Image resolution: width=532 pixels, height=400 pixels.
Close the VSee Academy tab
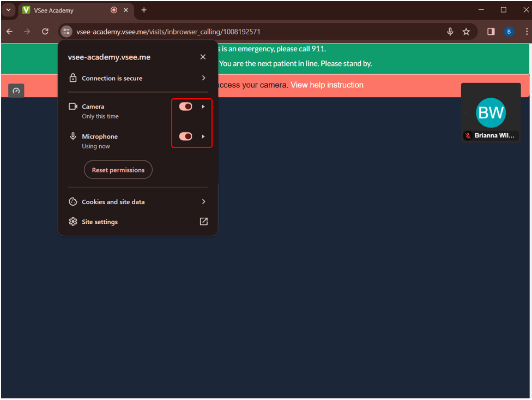coord(126,10)
